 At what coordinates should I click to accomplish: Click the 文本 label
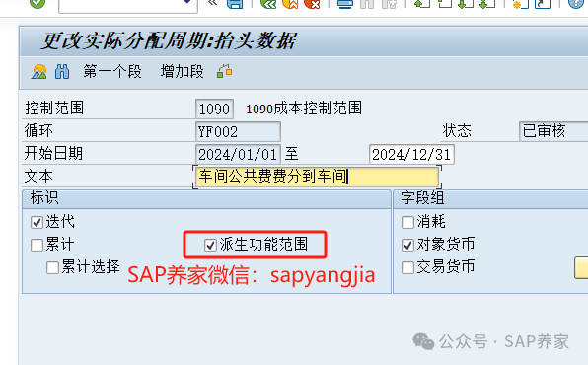click(x=38, y=176)
